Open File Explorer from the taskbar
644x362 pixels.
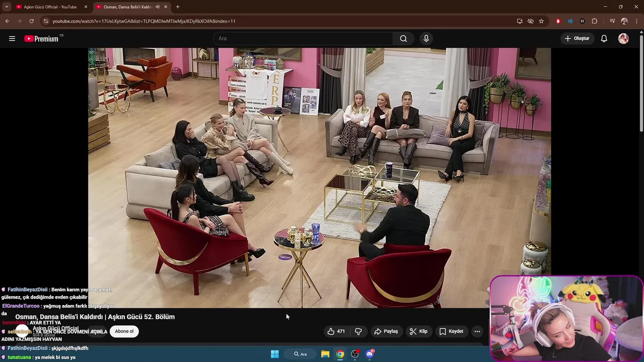326,354
